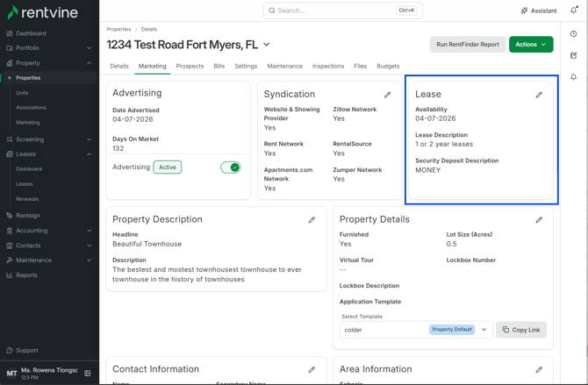Open the Settings tab
The image size is (588, 385).
point(246,66)
